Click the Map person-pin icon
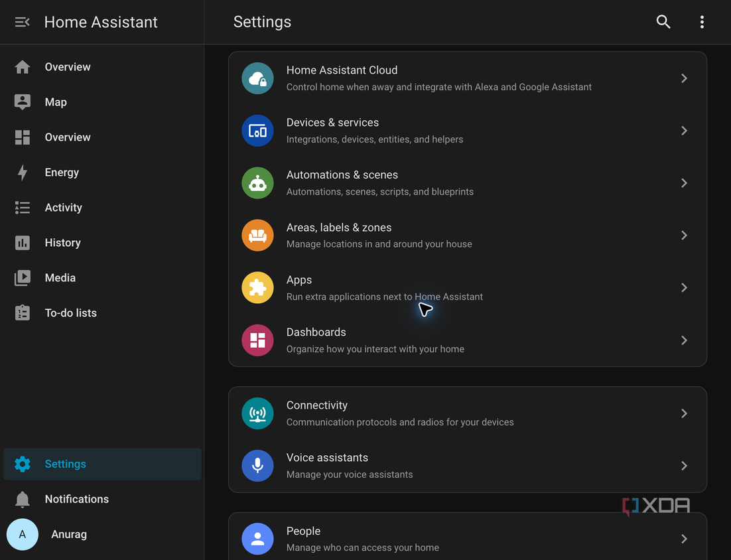The height and width of the screenshot is (560, 731). point(23,102)
